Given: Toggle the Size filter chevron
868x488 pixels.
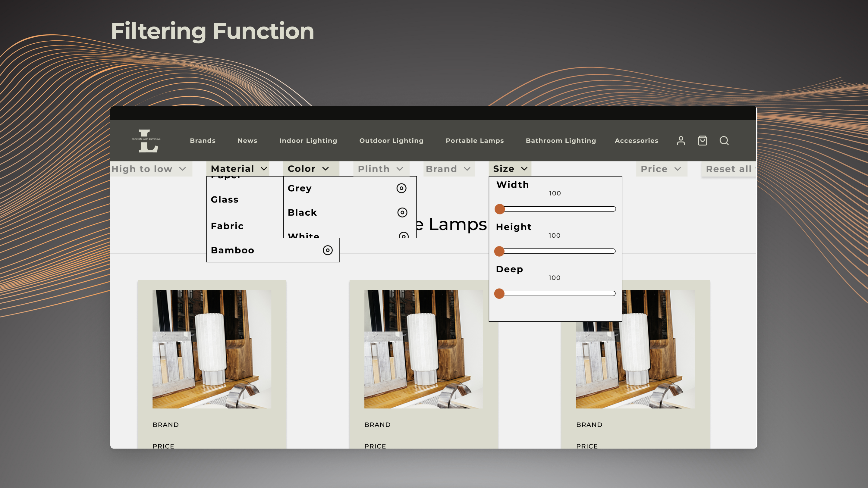Looking at the screenshot, I should pos(524,169).
